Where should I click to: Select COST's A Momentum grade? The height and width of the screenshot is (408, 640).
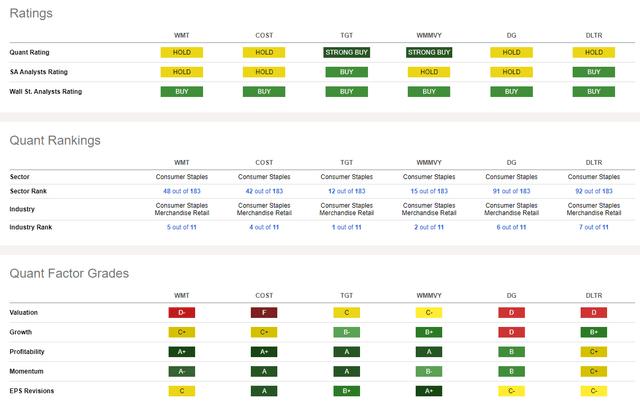coord(264,371)
